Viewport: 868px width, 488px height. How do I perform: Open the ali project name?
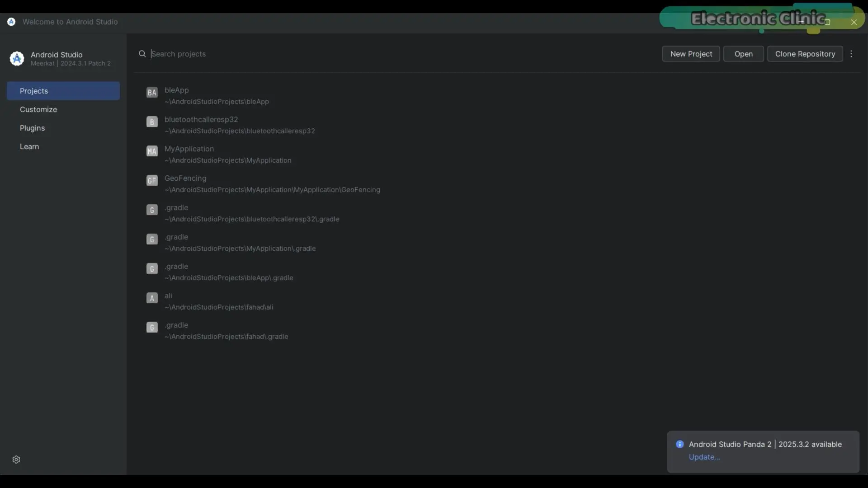point(168,296)
